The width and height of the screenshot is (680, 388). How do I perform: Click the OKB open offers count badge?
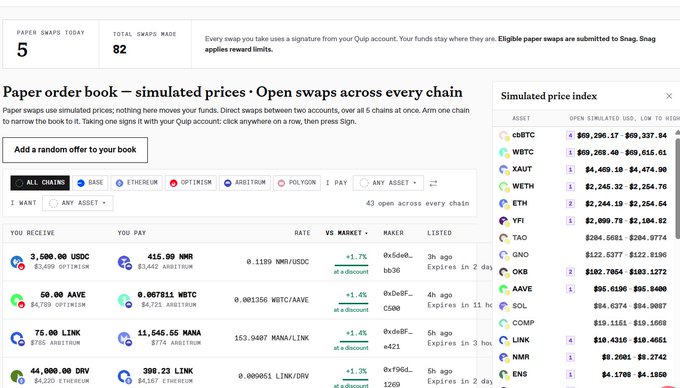[x=570, y=272]
